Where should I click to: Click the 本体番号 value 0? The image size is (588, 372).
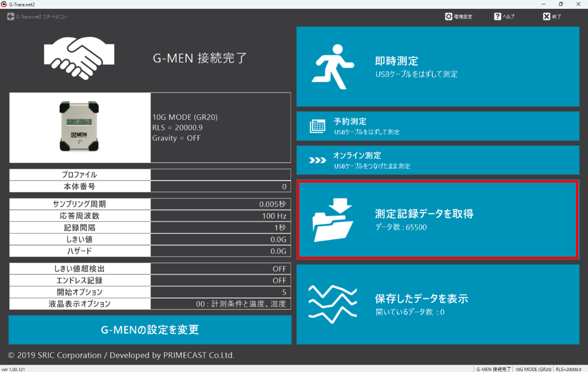pyautogui.click(x=221, y=187)
